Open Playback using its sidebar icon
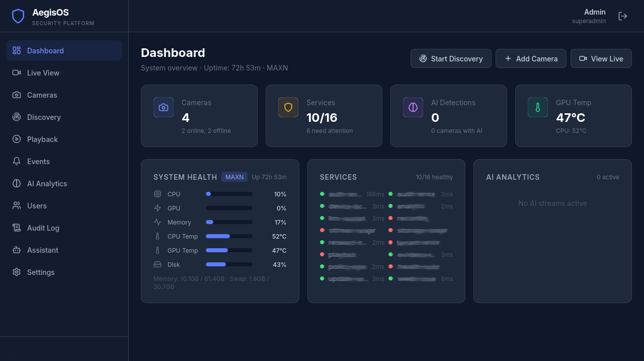This screenshot has width=644, height=361. pyautogui.click(x=17, y=139)
